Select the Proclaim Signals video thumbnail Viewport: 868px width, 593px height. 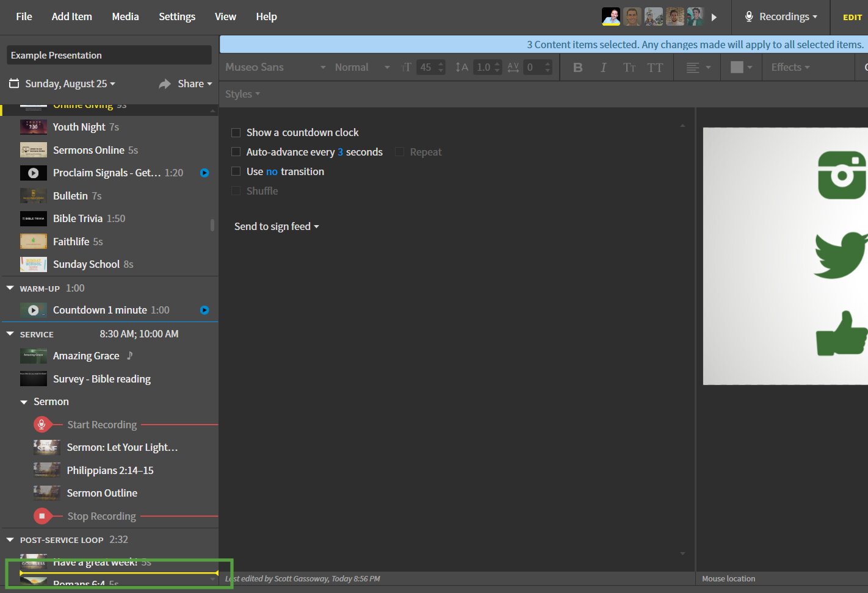pyautogui.click(x=34, y=173)
